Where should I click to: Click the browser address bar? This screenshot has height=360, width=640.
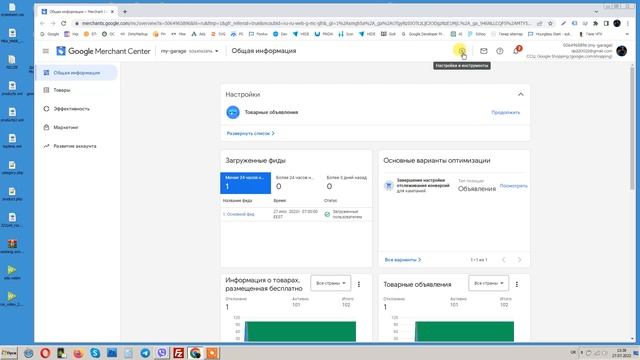(x=306, y=23)
